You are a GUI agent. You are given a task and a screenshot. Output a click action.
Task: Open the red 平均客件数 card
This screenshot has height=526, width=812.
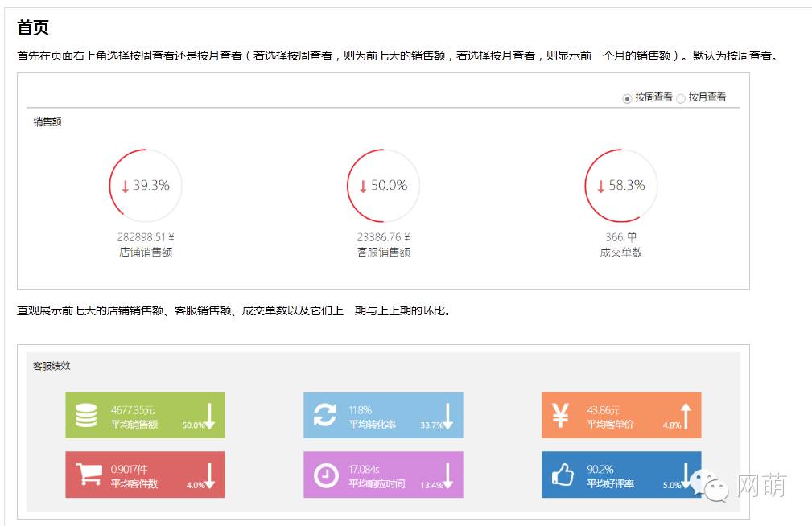click(145, 475)
